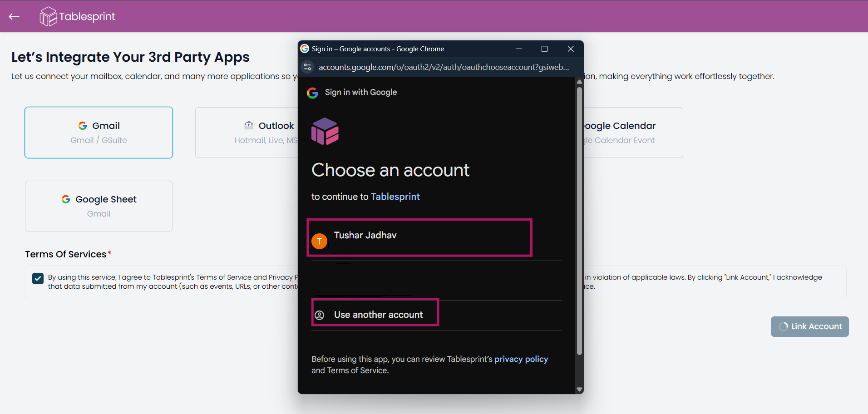Click the popup address bar URL
Image resolution: width=868 pixels, height=414 pixels.
(x=444, y=67)
